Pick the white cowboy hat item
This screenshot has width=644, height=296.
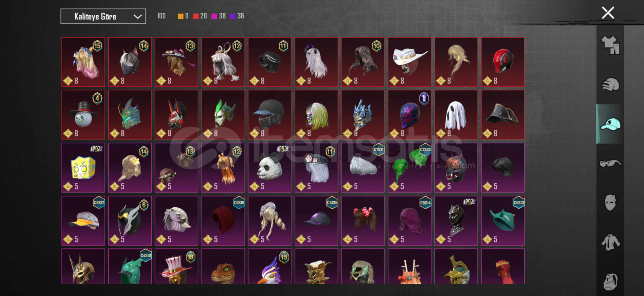(409, 62)
